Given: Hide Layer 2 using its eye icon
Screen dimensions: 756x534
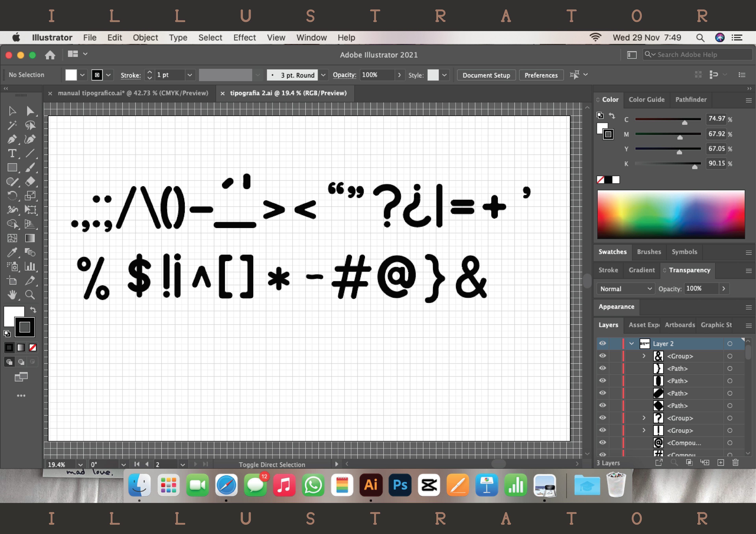Looking at the screenshot, I should 602,343.
